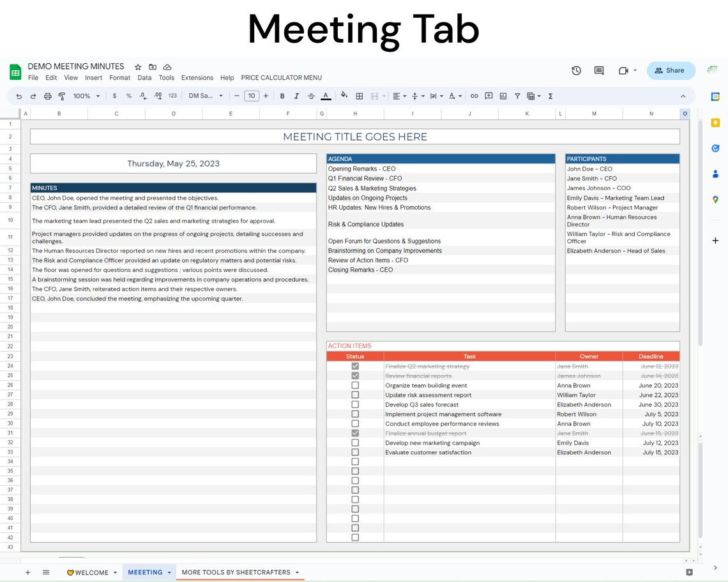Open the zoom level dropdown
The width and height of the screenshot is (728, 582).
point(85,96)
